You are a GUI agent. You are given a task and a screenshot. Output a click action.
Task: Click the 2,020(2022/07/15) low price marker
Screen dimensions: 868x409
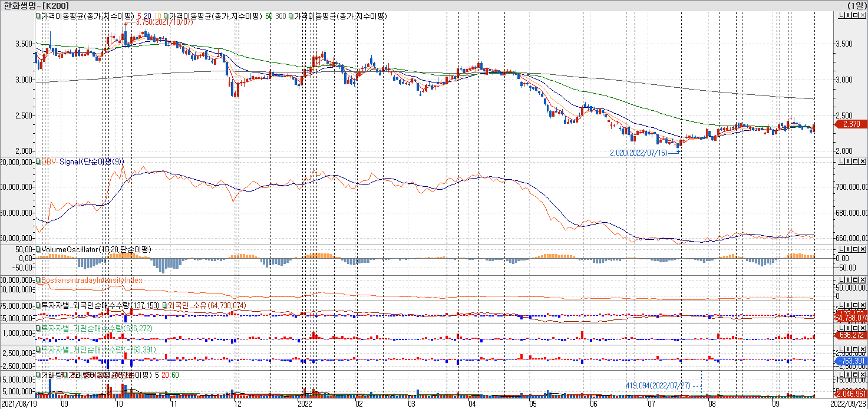(x=638, y=153)
